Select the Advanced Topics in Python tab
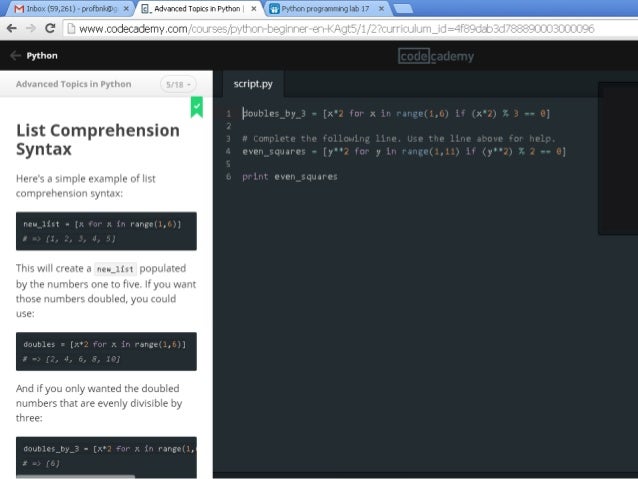Image resolution: width=638 pixels, height=479 pixels. pyautogui.click(x=198, y=9)
